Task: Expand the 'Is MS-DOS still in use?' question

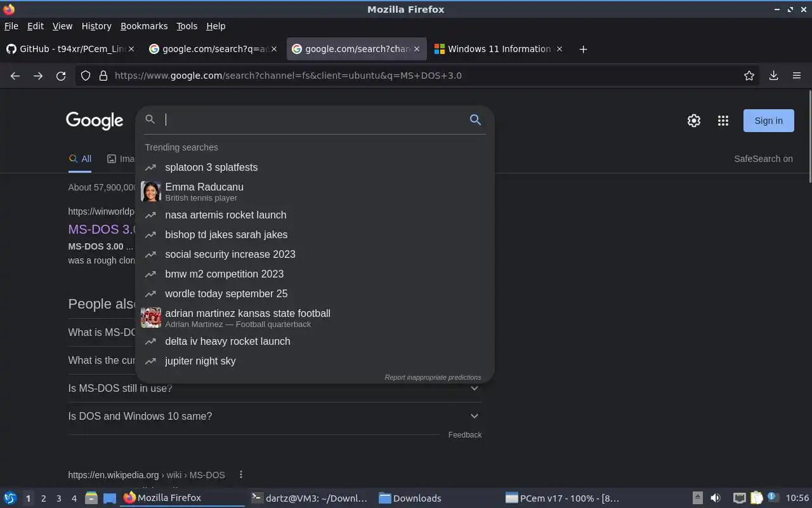Action: 275,388
